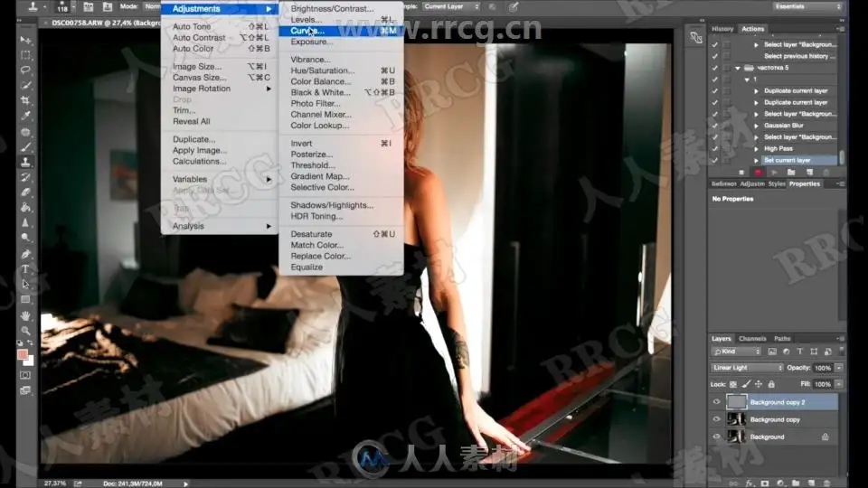Hide the Background copy 2 layer
868x488 pixels.
click(x=716, y=402)
